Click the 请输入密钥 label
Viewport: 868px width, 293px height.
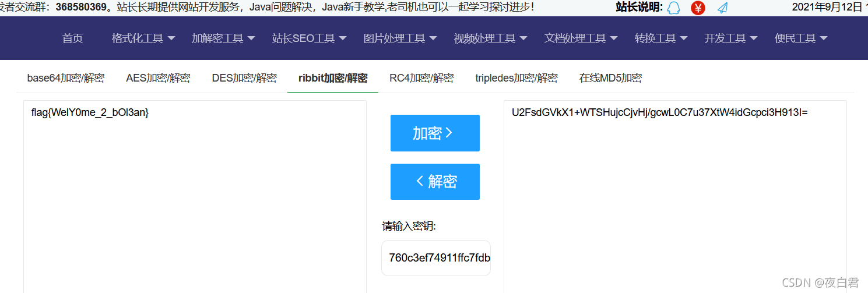click(x=409, y=226)
